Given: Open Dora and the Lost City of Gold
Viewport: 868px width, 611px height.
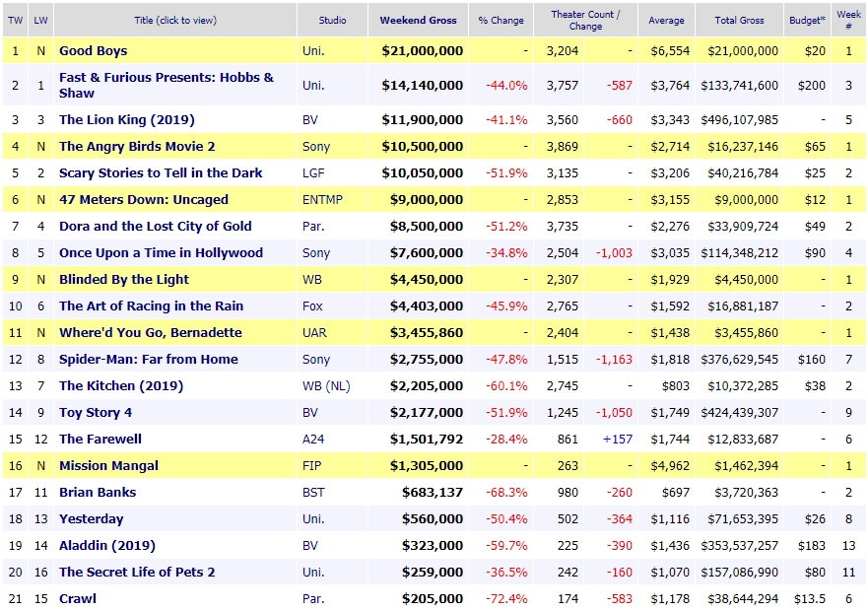Looking at the screenshot, I should (x=155, y=227).
